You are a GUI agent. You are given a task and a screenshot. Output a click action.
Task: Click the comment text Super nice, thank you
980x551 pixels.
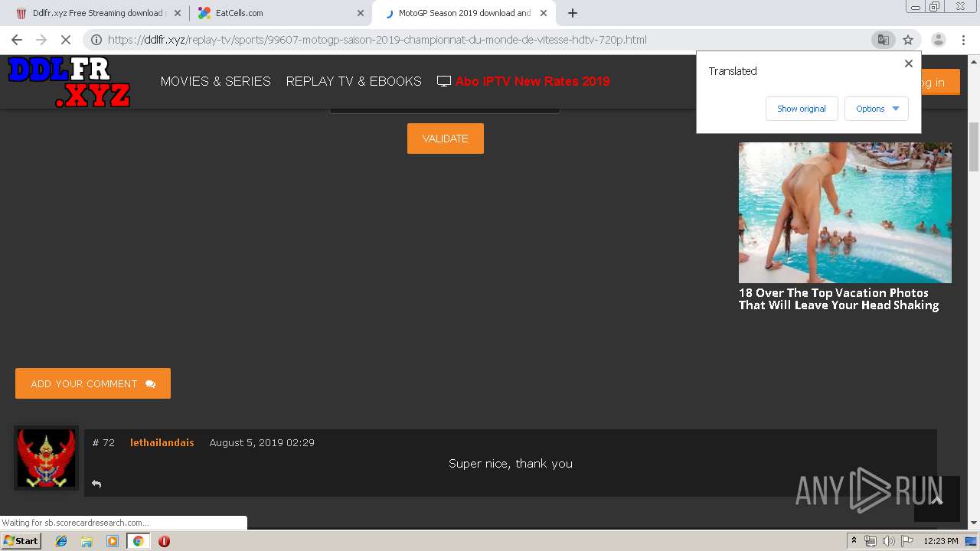click(x=511, y=463)
